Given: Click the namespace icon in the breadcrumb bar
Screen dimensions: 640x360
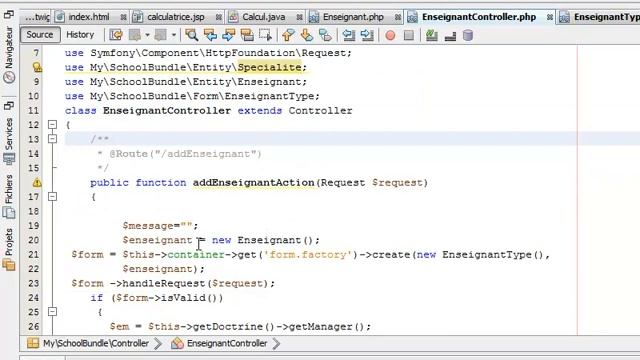Looking at the screenshot, I should (x=33, y=343).
